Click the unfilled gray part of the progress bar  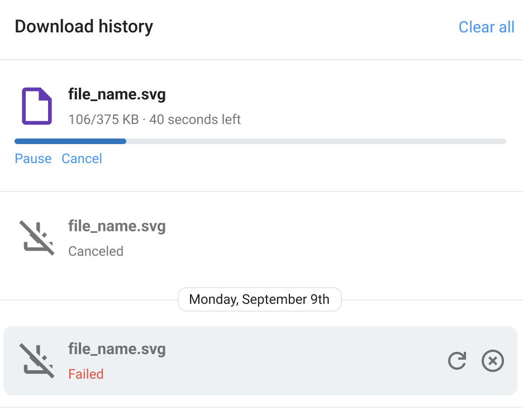(x=316, y=141)
